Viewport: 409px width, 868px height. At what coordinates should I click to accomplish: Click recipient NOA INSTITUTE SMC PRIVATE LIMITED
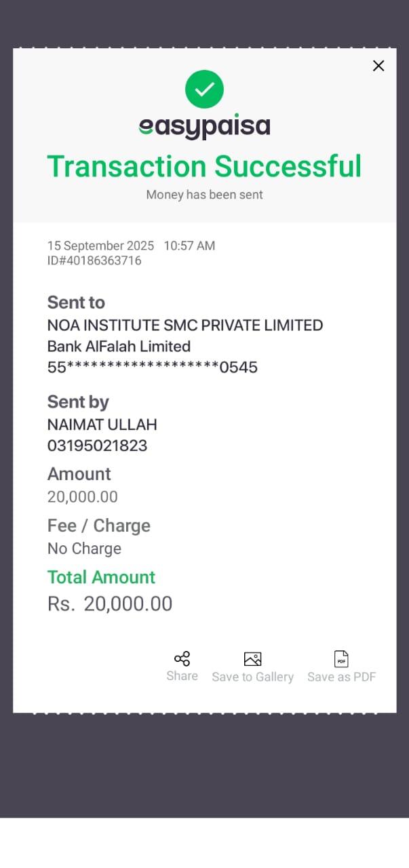pos(184,325)
